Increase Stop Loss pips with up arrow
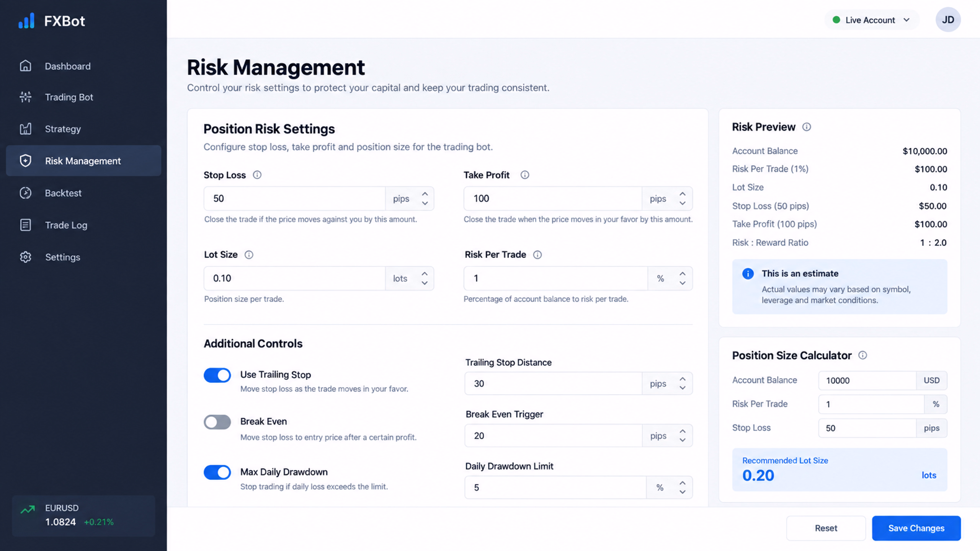This screenshot has height=551, width=980. (425, 194)
